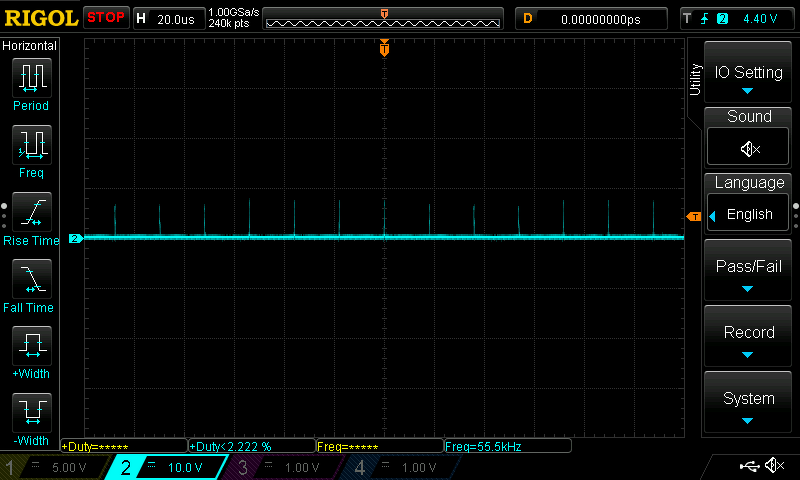
Task: Click the orange trigger level marker on the right edge
Action: (694, 217)
